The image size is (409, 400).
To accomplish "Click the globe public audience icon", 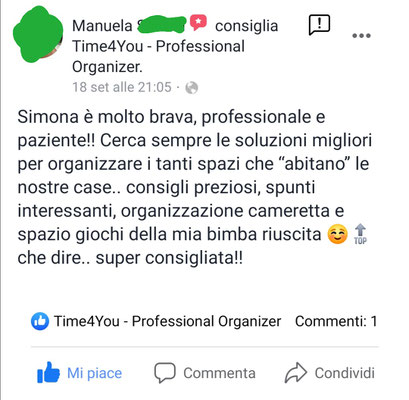I will [x=192, y=88].
